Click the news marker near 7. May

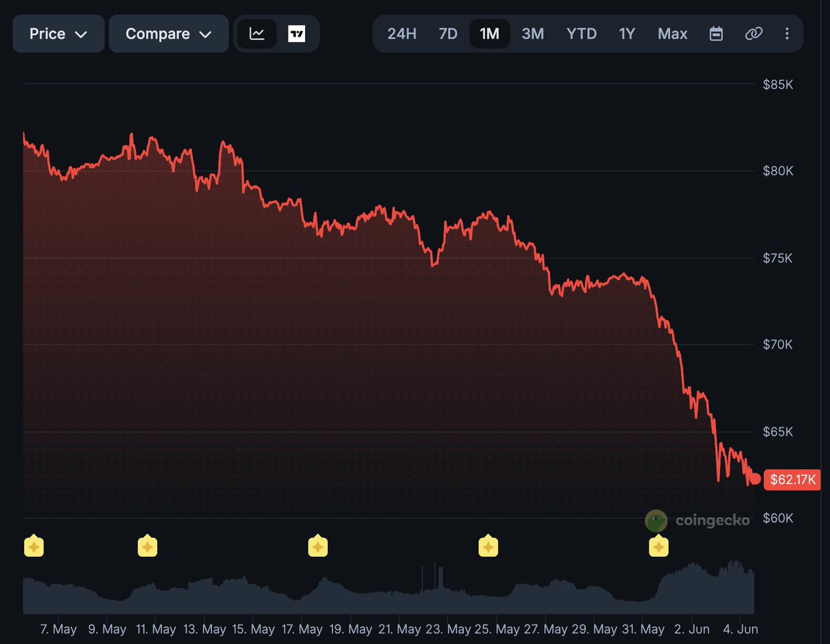34,547
